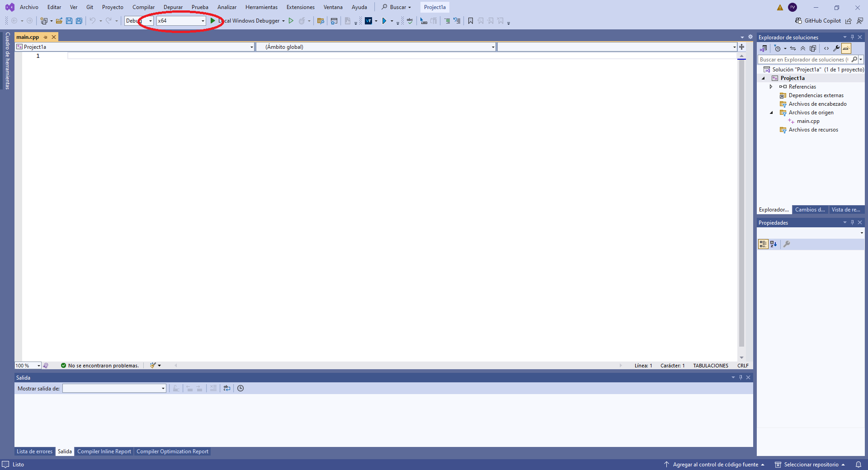Open the Local Windows Debugger dropdown arrow
The width and height of the screenshot is (868, 470).
(x=283, y=21)
